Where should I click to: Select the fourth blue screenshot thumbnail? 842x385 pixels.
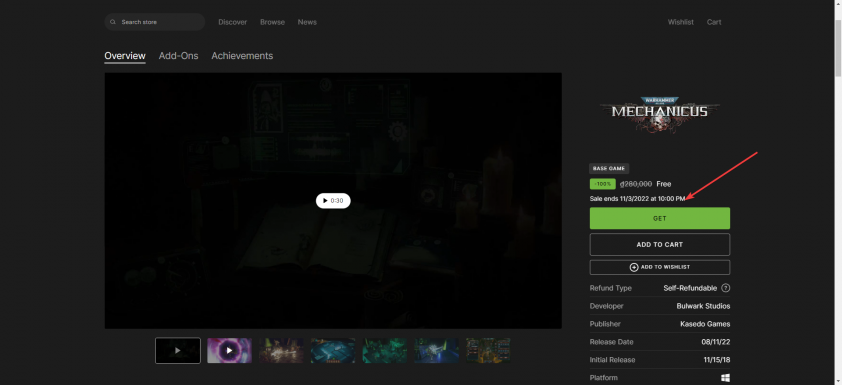(333, 351)
